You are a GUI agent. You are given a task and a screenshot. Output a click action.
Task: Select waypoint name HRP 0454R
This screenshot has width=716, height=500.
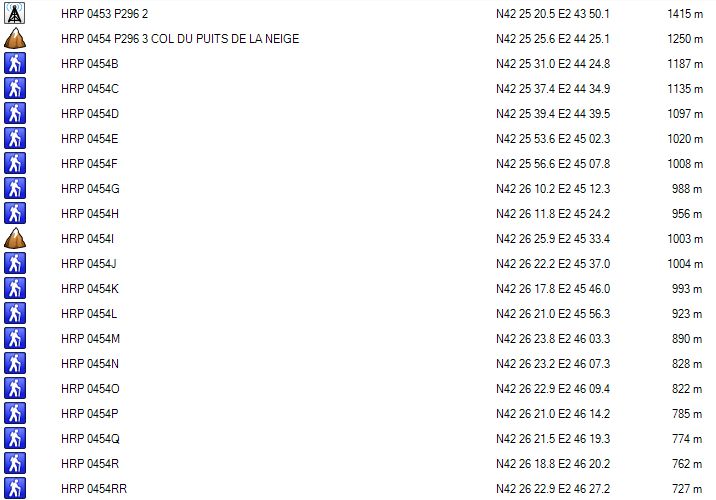(x=90, y=463)
